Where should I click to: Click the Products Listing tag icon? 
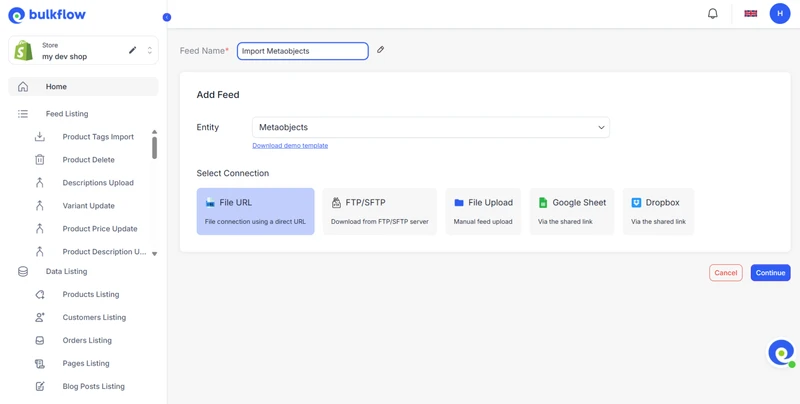[x=40, y=294]
